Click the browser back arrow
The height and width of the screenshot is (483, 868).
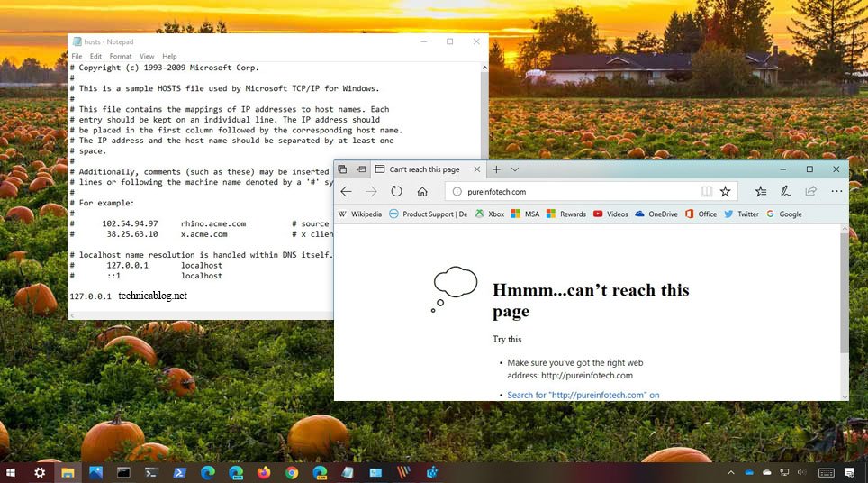346,191
